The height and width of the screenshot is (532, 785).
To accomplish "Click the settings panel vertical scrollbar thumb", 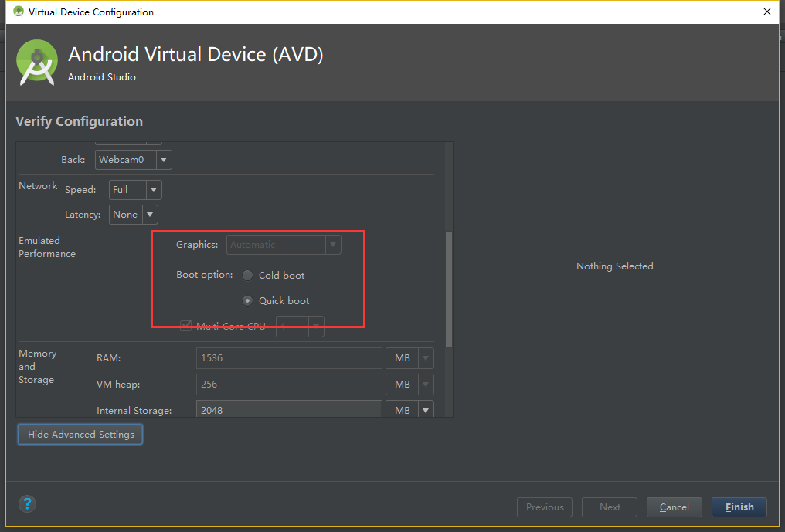I will coord(449,290).
